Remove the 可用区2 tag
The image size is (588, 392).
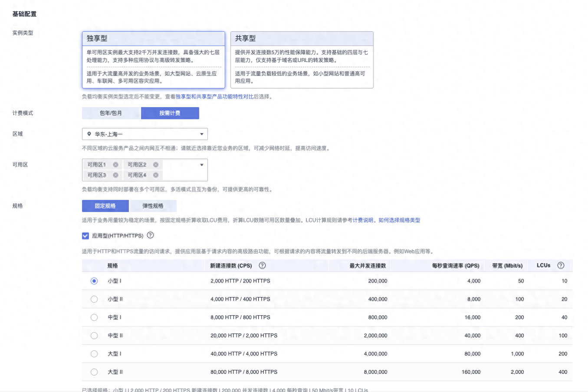155,164
